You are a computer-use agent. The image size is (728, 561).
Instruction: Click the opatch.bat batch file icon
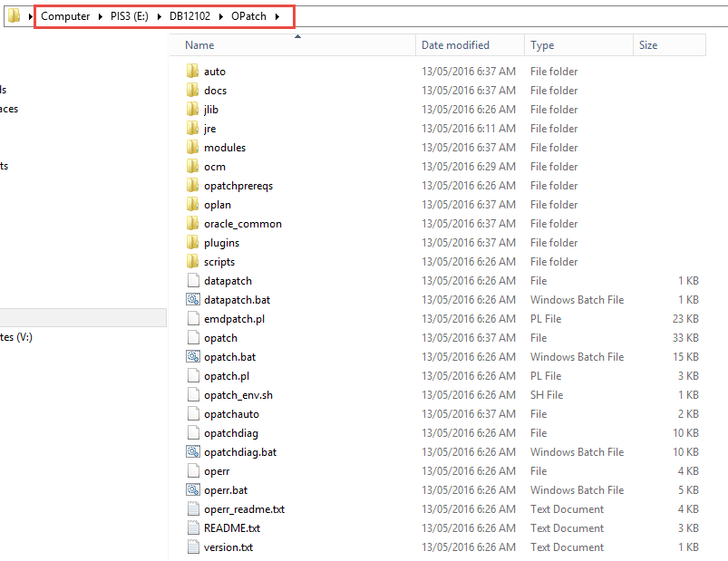(192, 357)
